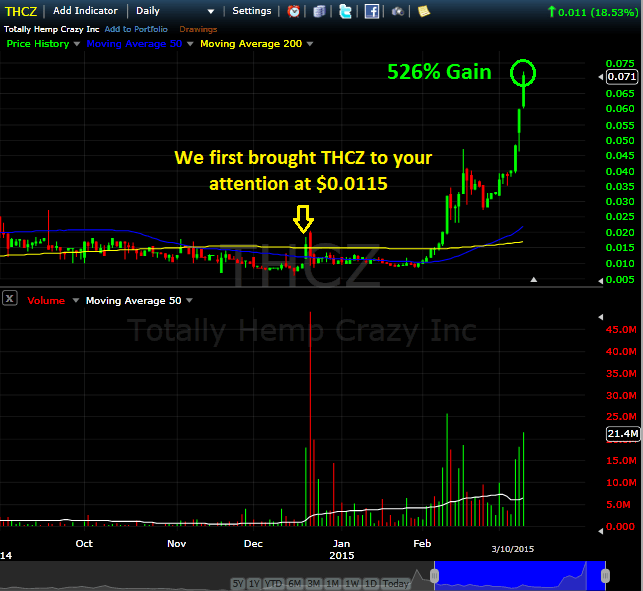The image size is (643, 591).
Task: Open the Daily interval dropdown
Action: (x=175, y=11)
